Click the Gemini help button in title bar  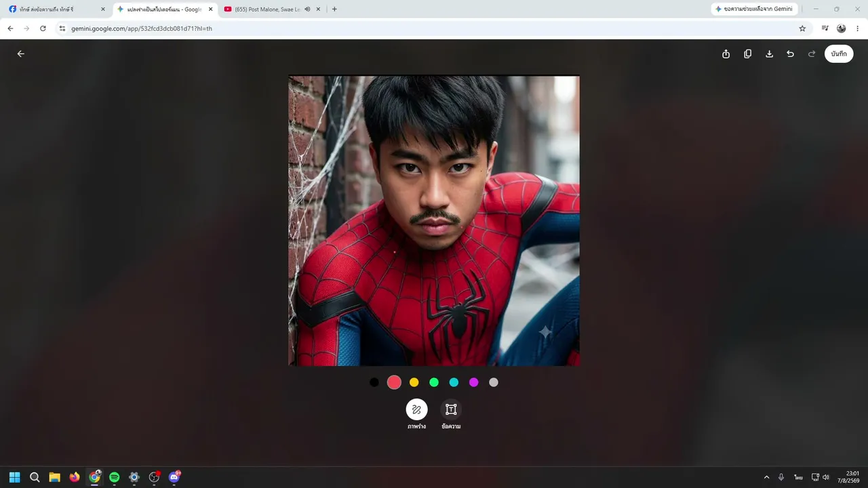[x=754, y=9]
